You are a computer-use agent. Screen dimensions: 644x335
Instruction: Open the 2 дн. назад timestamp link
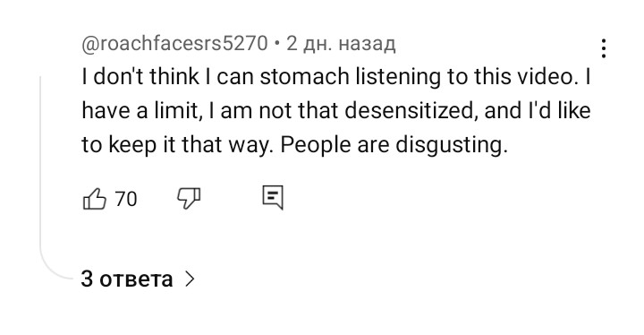341,43
